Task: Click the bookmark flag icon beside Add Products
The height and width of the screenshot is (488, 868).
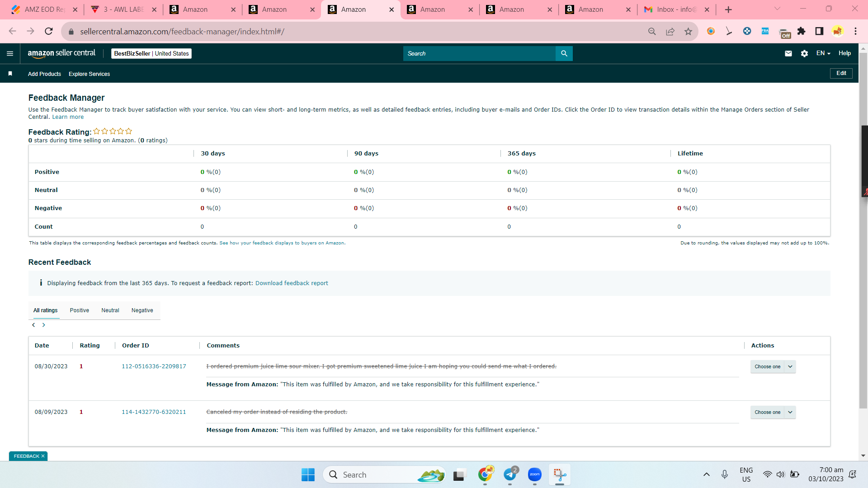Action: 10,74
